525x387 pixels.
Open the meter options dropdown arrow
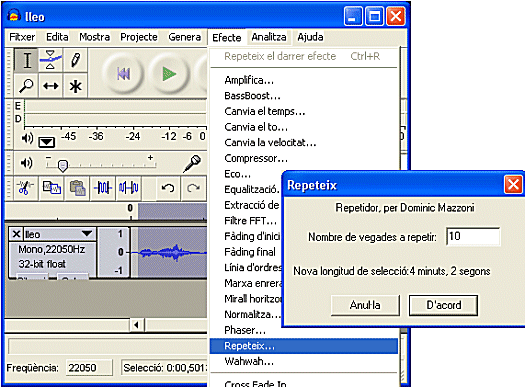click(x=46, y=142)
